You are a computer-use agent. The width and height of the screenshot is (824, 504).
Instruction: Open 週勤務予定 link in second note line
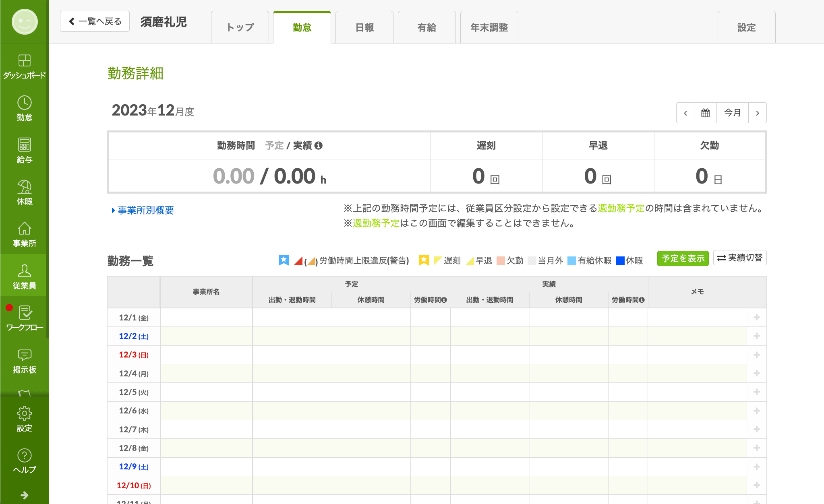click(x=376, y=223)
